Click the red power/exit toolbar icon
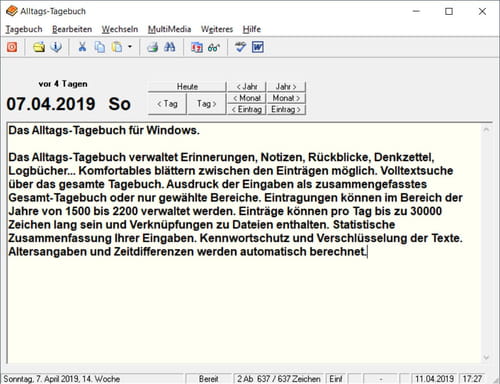 point(12,47)
